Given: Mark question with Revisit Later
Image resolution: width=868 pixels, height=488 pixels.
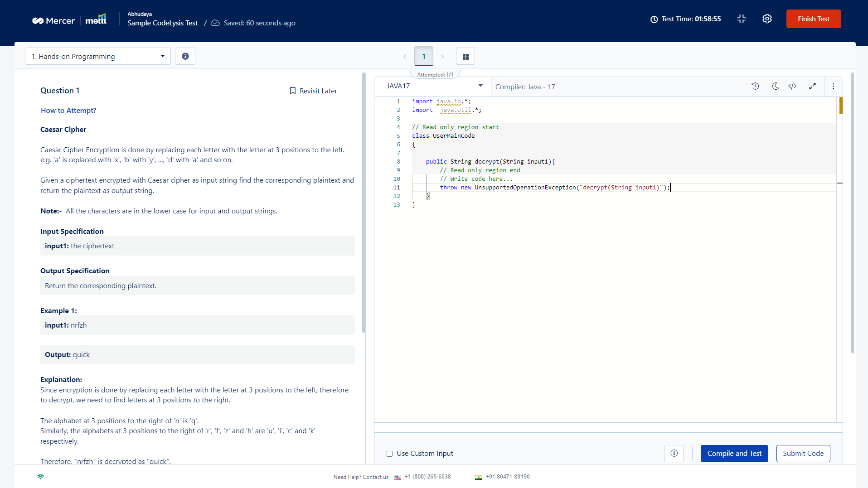Looking at the screenshot, I should (x=313, y=91).
